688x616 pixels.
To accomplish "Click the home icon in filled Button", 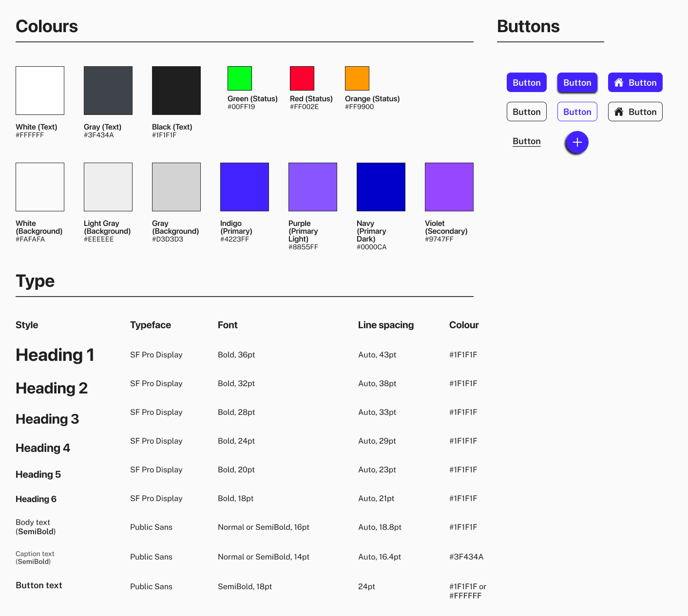I will (619, 83).
